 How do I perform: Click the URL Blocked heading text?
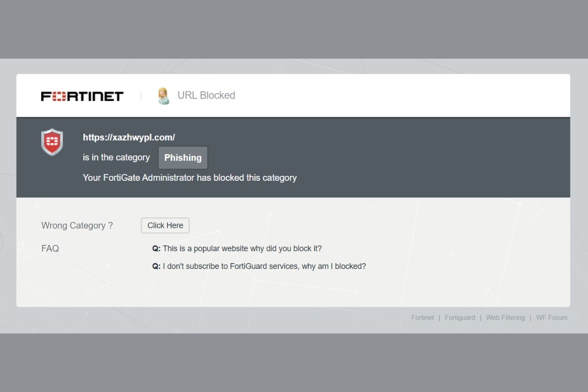point(206,96)
